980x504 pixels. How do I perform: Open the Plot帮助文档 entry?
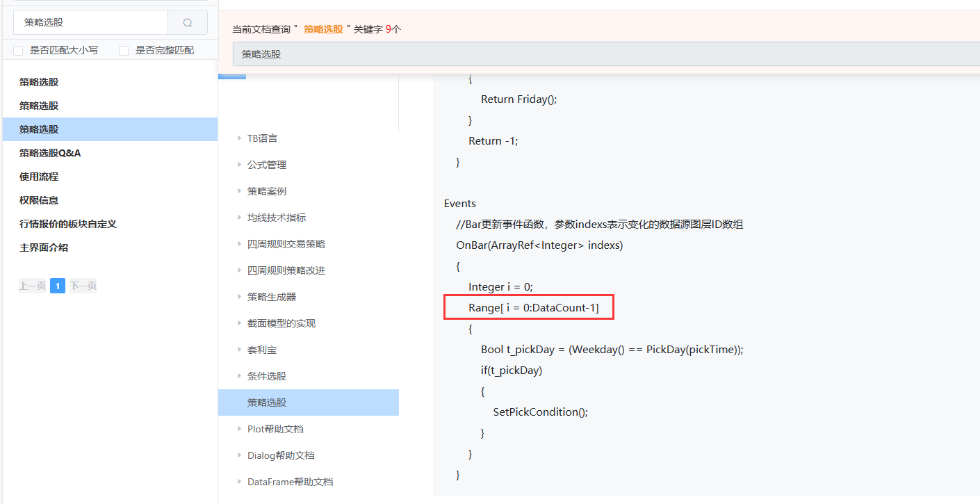pos(275,429)
